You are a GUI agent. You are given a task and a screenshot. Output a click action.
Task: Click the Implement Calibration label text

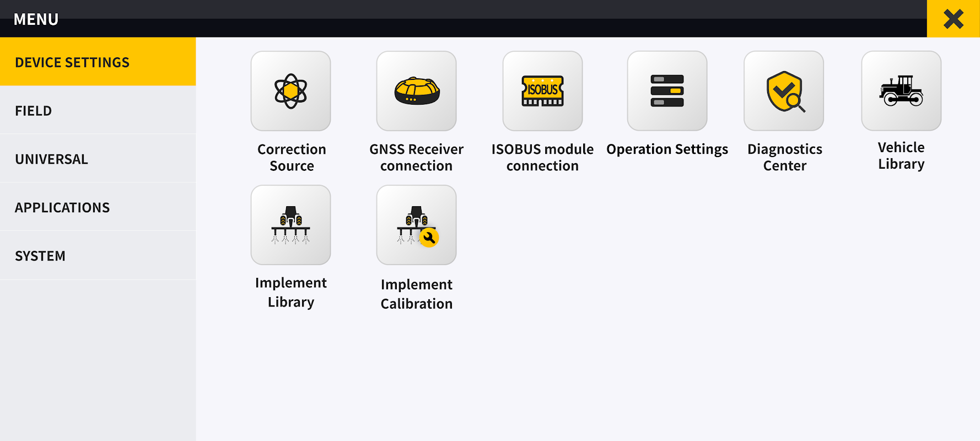(x=416, y=294)
